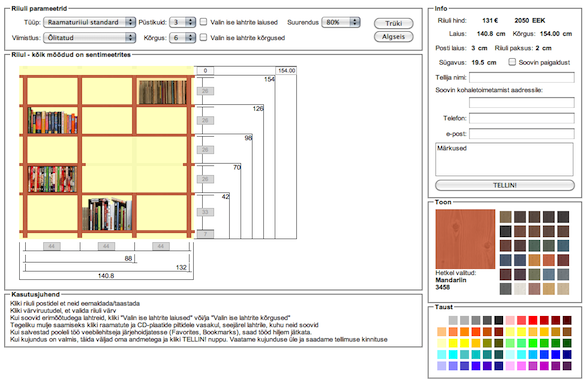Click the Telefon input field
The height and width of the screenshot is (380, 586).
click(x=522, y=118)
